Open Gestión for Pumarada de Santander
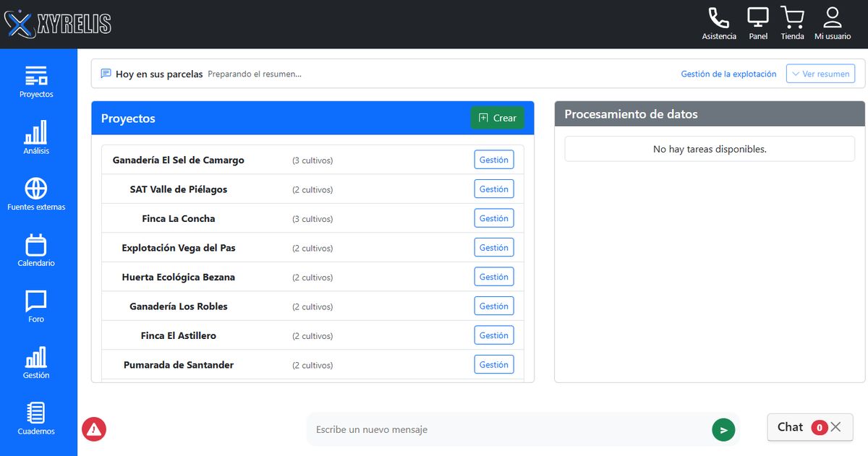Viewport: 868px width, 456px height. (x=494, y=365)
